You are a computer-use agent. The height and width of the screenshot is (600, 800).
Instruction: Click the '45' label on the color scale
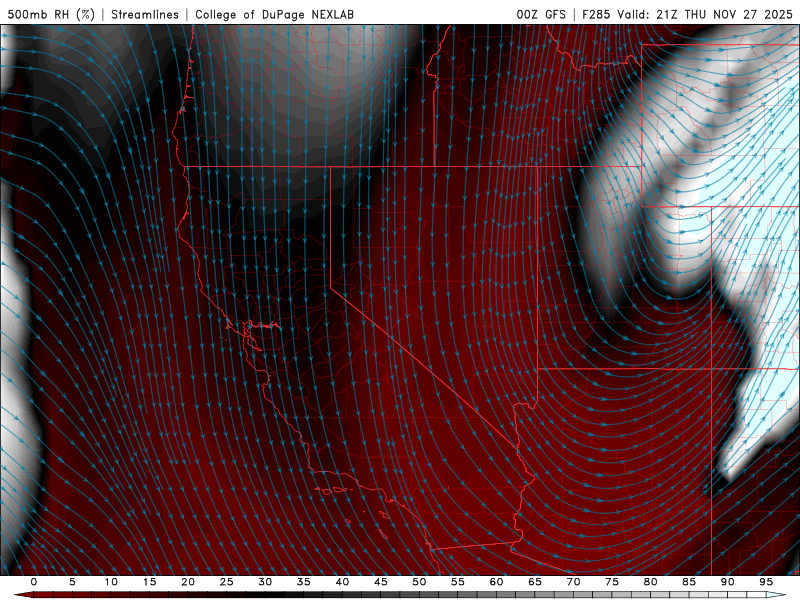[381, 582]
